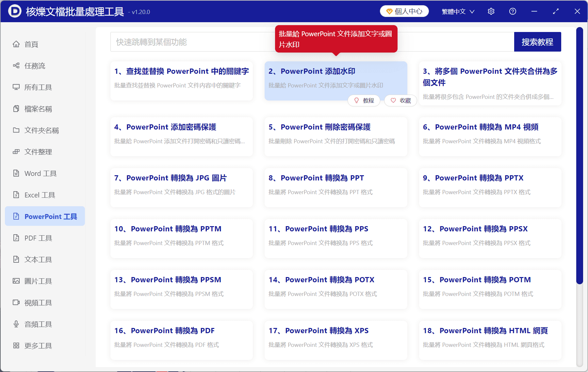Open the settings gear
588x372 pixels.
pyautogui.click(x=491, y=11)
